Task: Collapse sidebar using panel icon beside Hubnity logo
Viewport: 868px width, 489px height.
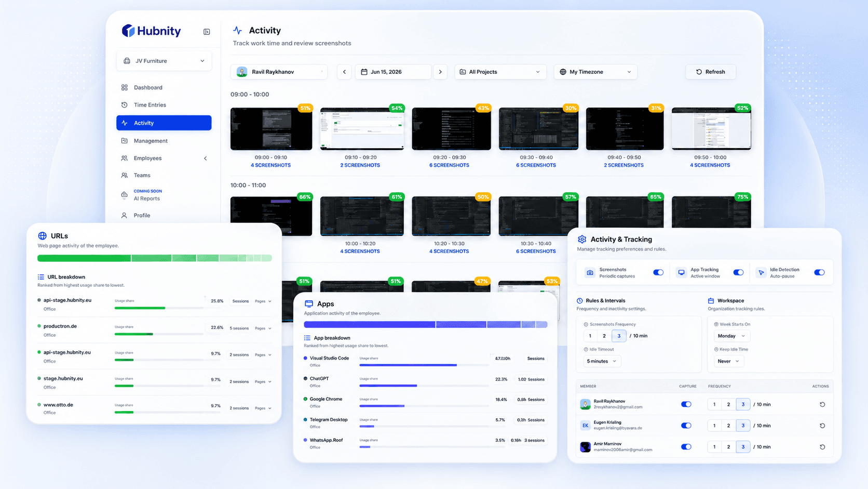Action: [207, 32]
